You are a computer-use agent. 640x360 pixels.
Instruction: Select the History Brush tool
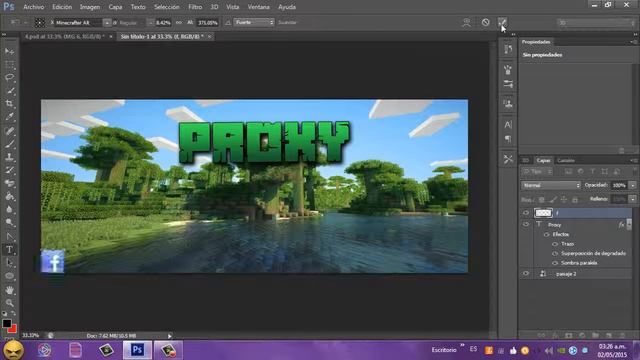coord(9,170)
